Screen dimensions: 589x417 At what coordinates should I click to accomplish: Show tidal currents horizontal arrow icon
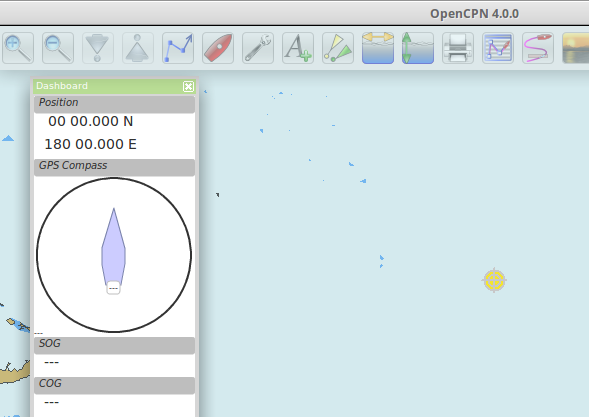coord(378,48)
